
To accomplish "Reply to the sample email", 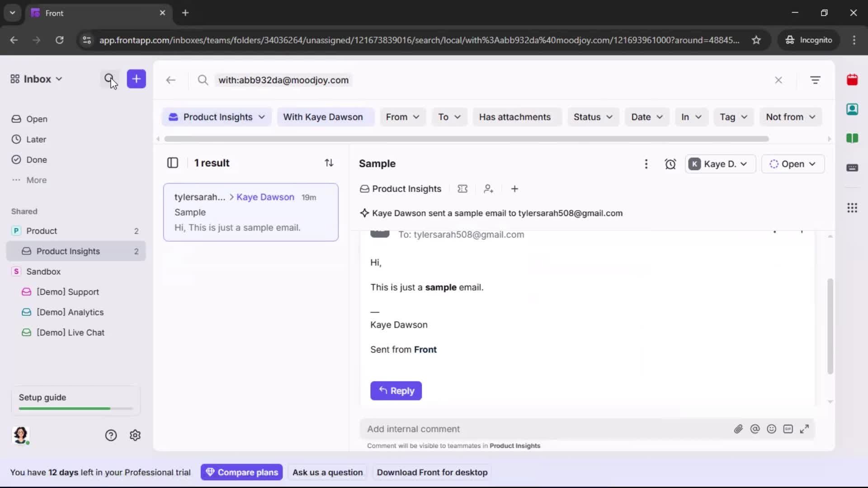I will (x=396, y=391).
